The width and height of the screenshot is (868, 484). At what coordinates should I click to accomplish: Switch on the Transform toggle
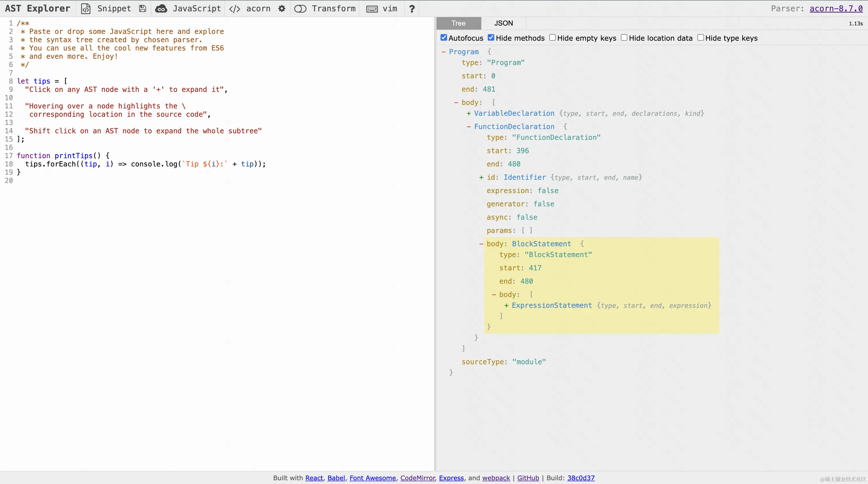click(x=300, y=9)
